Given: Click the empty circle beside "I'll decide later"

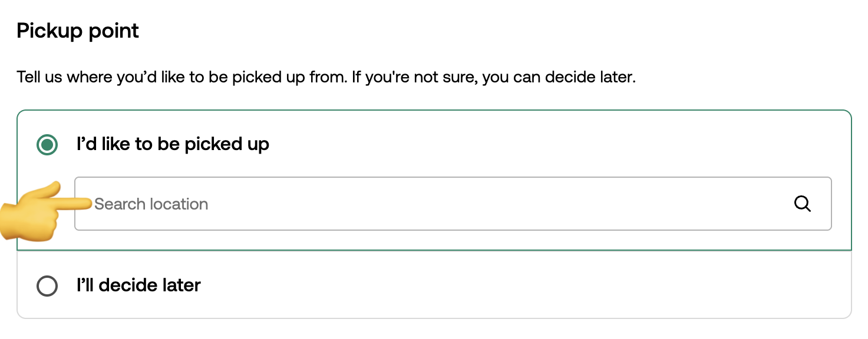Looking at the screenshot, I should (x=47, y=287).
